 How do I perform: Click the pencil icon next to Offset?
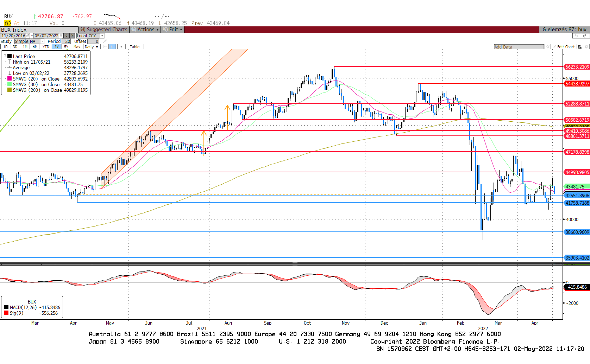pos(105,41)
